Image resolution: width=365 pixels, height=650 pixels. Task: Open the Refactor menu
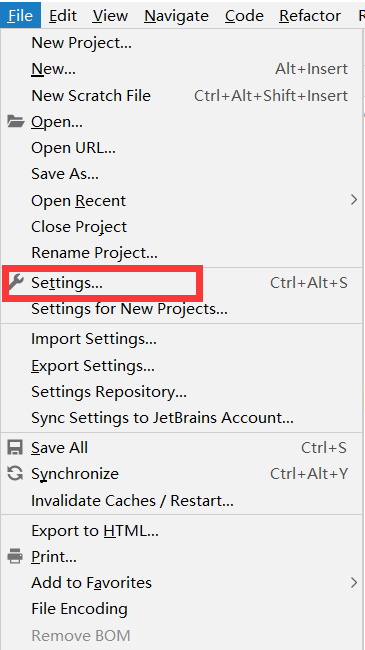point(310,16)
